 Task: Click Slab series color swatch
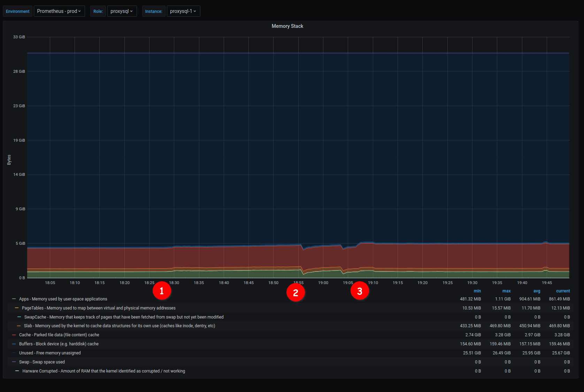pyautogui.click(x=19, y=326)
